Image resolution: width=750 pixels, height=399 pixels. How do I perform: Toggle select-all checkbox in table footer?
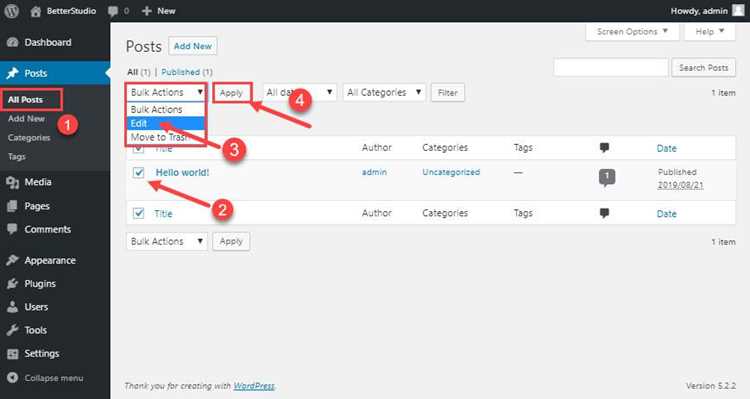pyautogui.click(x=138, y=213)
